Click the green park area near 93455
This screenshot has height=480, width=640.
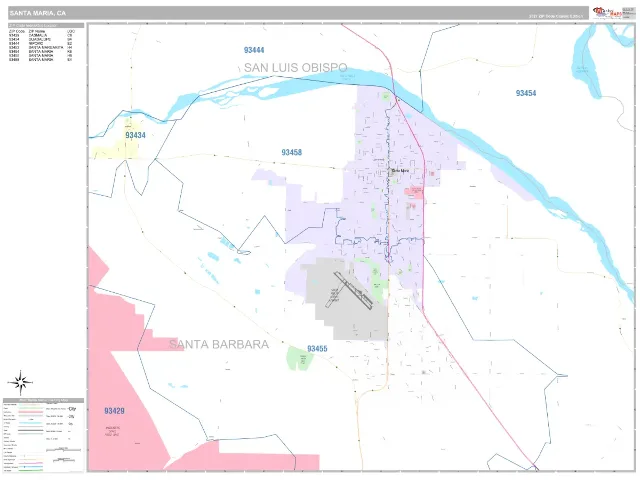tap(300, 358)
